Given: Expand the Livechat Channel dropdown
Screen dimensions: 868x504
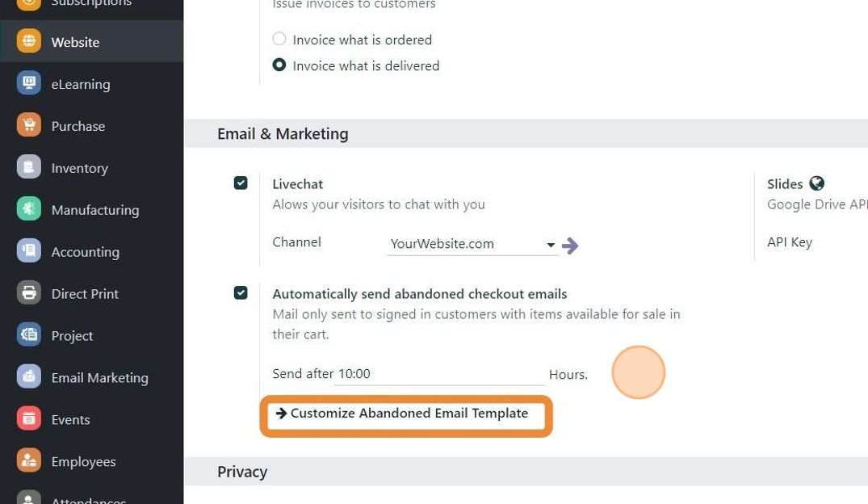Looking at the screenshot, I should pos(551,245).
